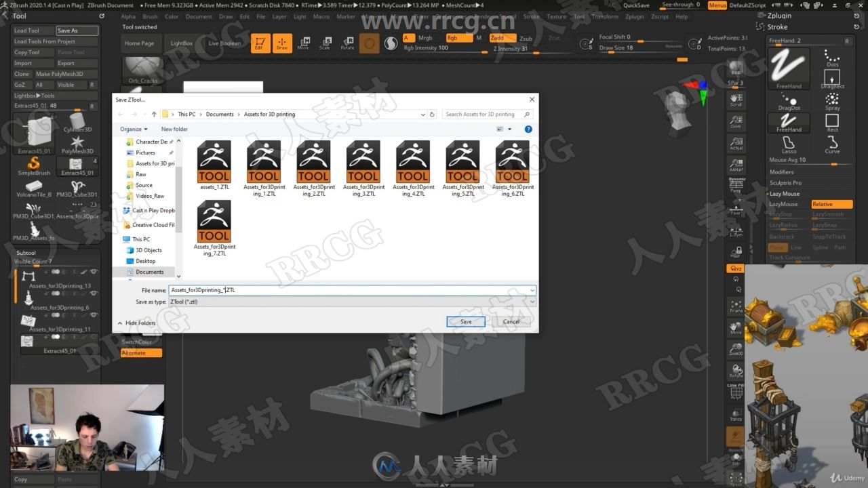Open the Brush menu
This screenshot has height=488, width=868.
coord(150,17)
